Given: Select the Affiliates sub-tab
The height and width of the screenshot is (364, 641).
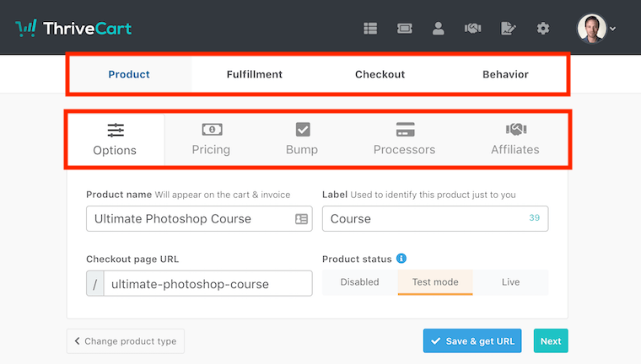Looking at the screenshot, I should coord(515,140).
